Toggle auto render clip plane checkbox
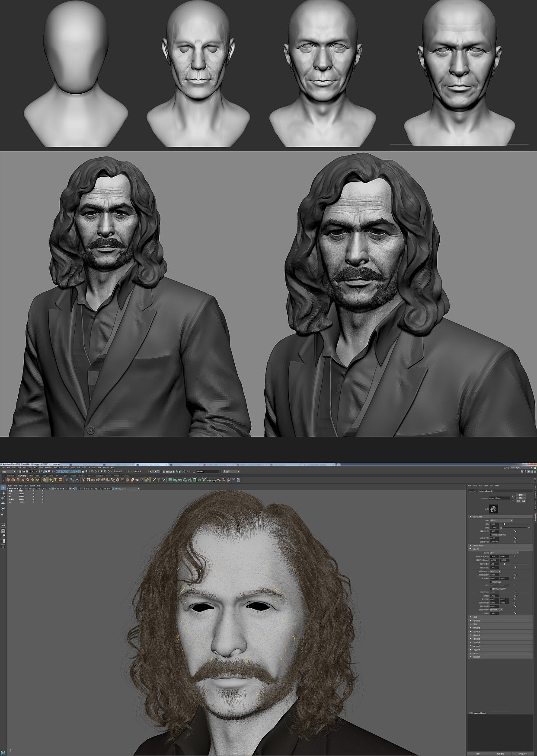 [491, 535]
